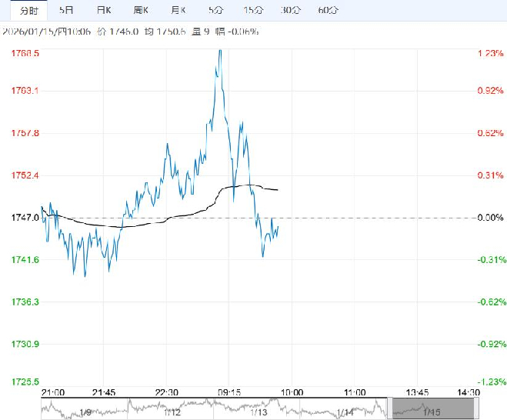Select the 5分 interval tab
The width and height of the screenshot is (507, 420).
pyautogui.click(x=216, y=10)
